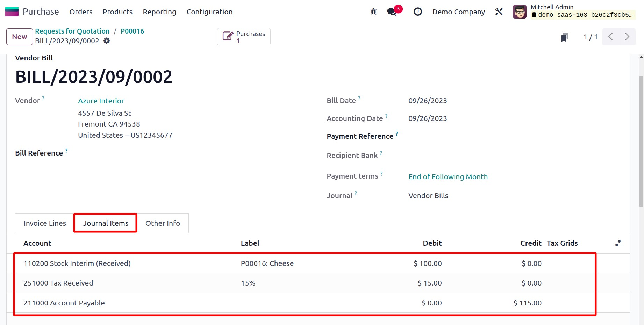Open the debug bug icon menu
Screen dimensions: 644x325
coord(373,12)
